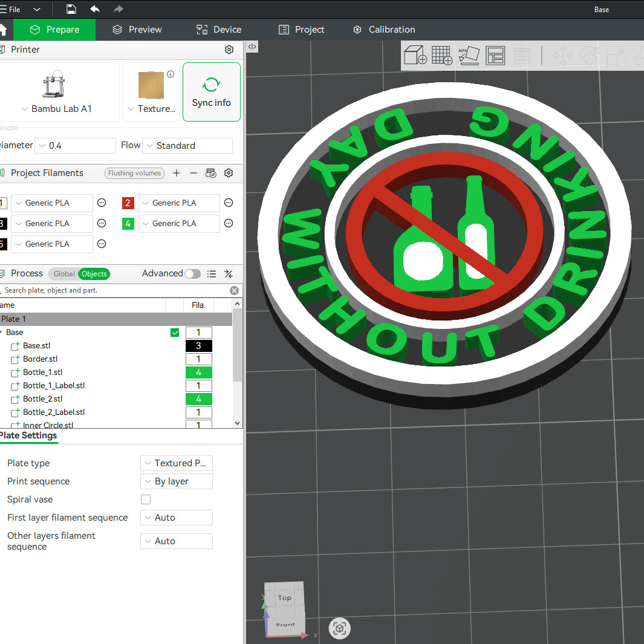
Task: Click the Arrange all objects icon
Action: point(495,55)
